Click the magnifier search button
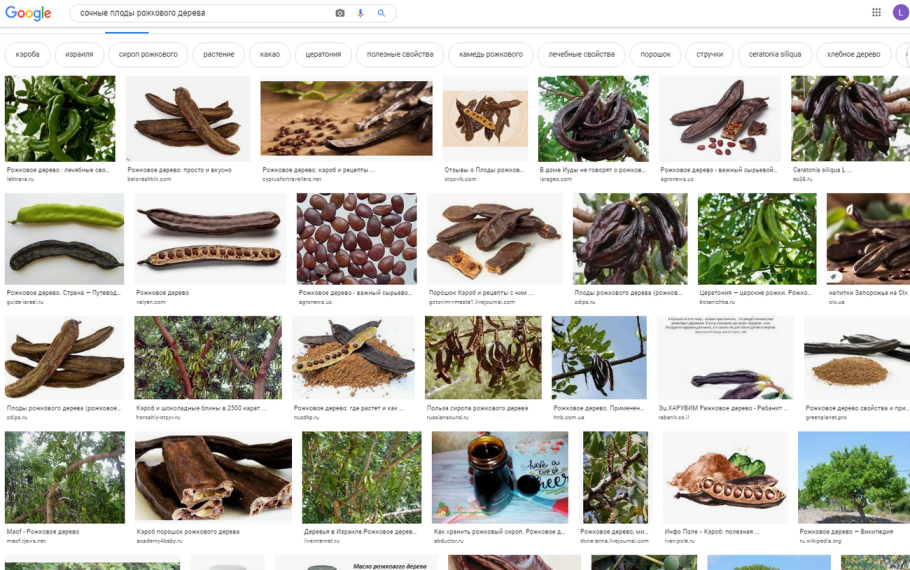Image resolution: width=910 pixels, height=570 pixels. pyautogui.click(x=381, y=13)
